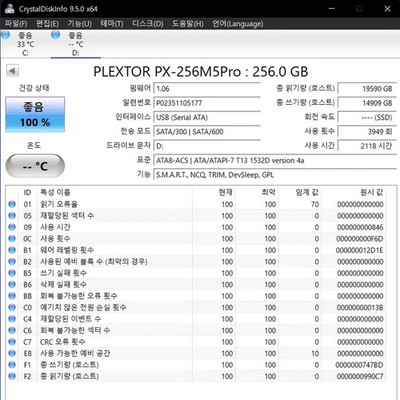Click the features field S.M.A.R.T., NCQ, TRIM
The image size is (400, 400).
(x=275, y=175)
